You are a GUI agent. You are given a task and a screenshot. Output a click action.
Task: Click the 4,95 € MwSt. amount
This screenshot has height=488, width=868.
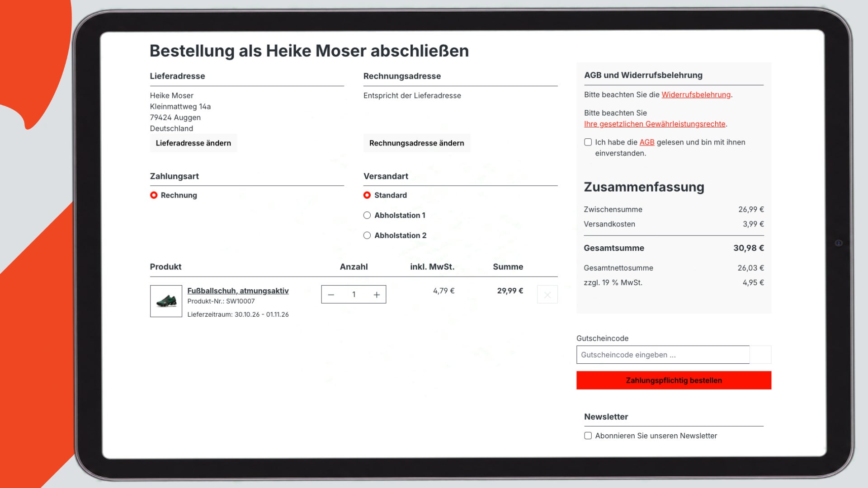click(753, 282)
